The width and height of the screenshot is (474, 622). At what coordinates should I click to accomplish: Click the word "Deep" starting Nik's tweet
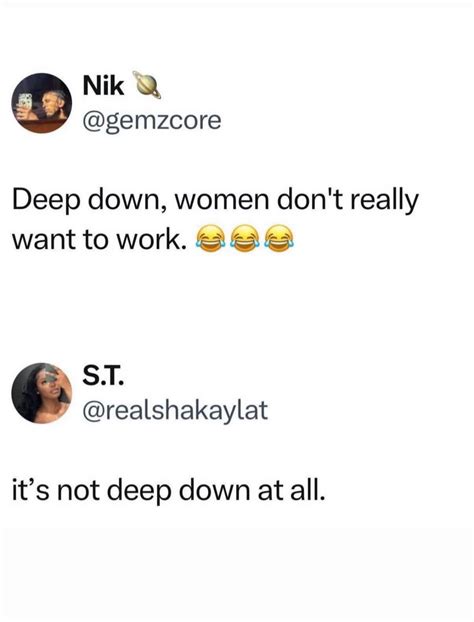(x=46, y=202)
